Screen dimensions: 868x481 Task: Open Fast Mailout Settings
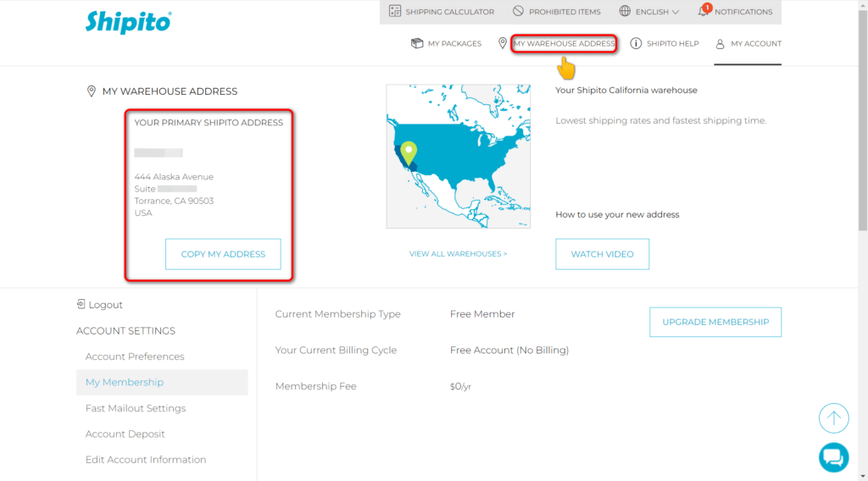136,408
